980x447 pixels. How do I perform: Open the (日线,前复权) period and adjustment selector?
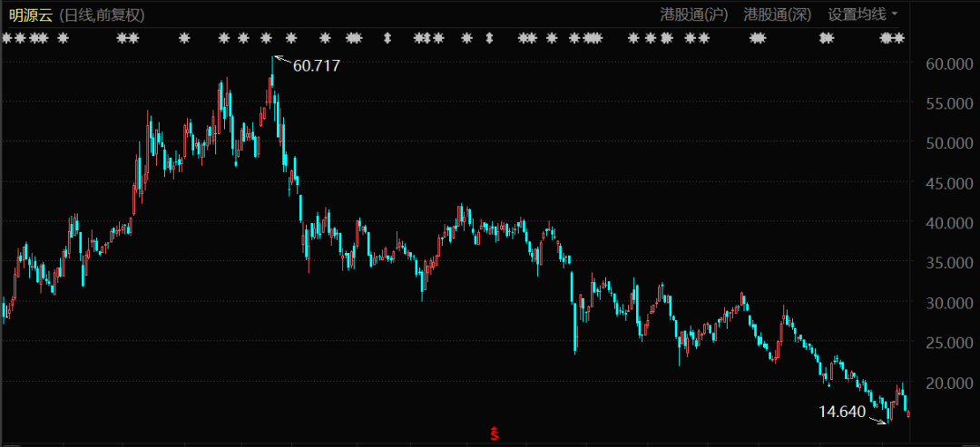coord(102,15)
